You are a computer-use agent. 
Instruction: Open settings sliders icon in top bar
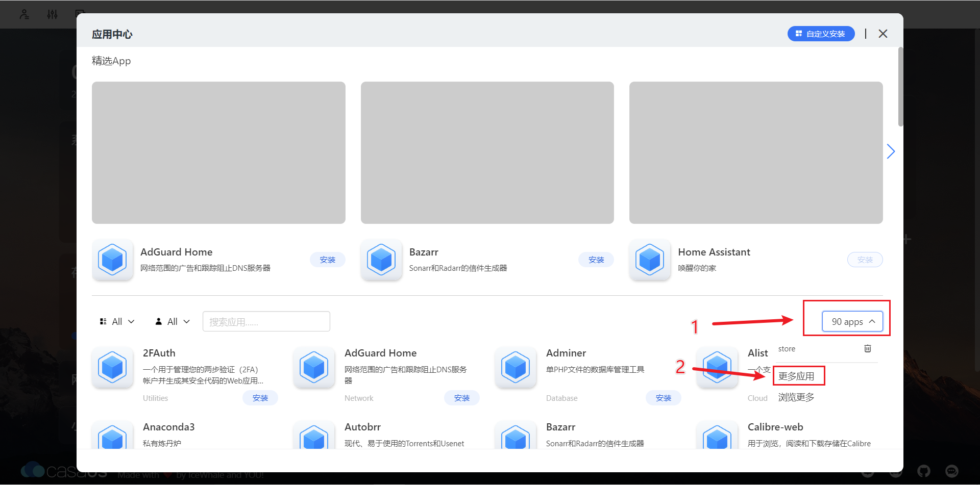(x=52, y=14)
